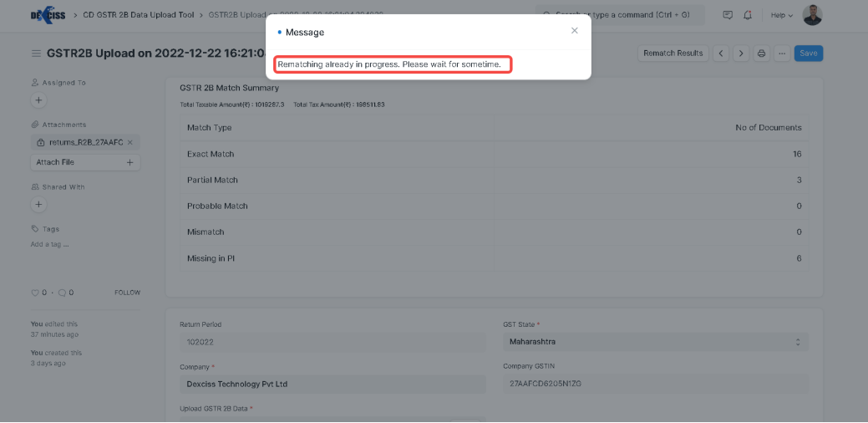The height and width of the screenshot is (423, 868).
Task: Open the user profile avatar menu
Action: coord(812,15)
